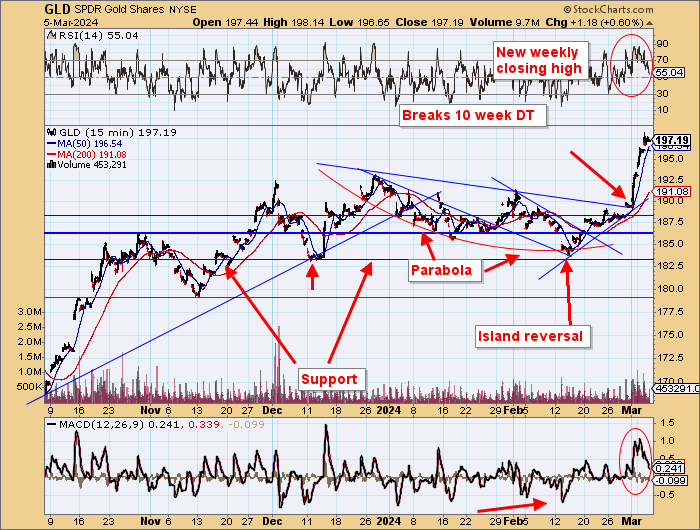Click the NYSE exchange label

[x=183, y=9]
